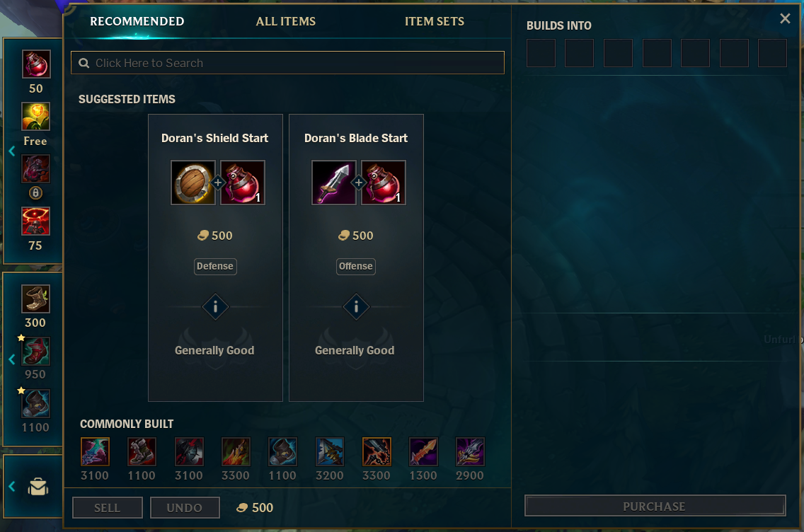The image size is (804, 532).
Task: Pick the last 2900 gold commonly built item
Action: [x=470, y=451]
